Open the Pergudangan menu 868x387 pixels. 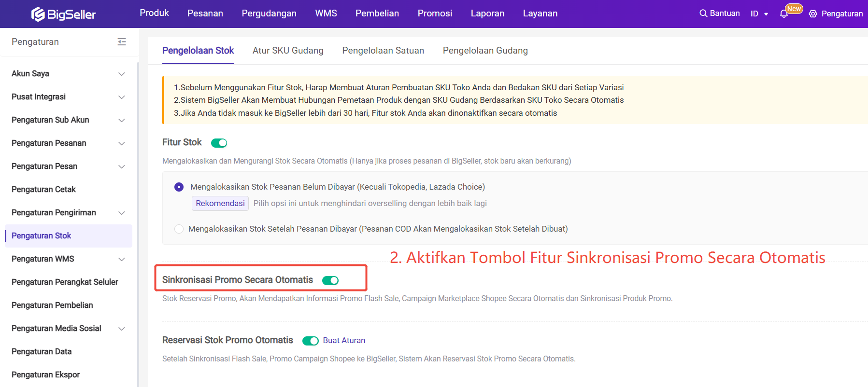pos(269,14)
